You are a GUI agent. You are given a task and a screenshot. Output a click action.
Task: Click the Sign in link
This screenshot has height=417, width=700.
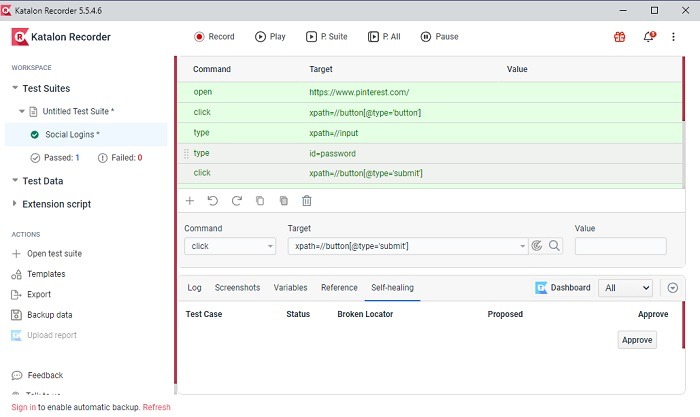(24, 407)
